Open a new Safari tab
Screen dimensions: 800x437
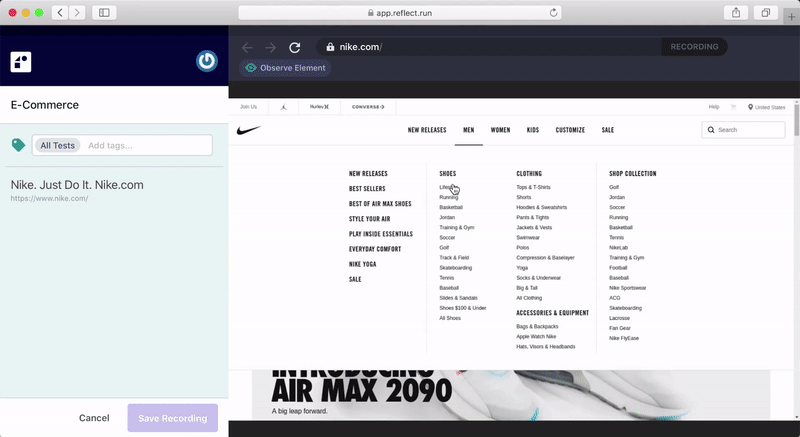pyautogui.click(x=791, y=16)
